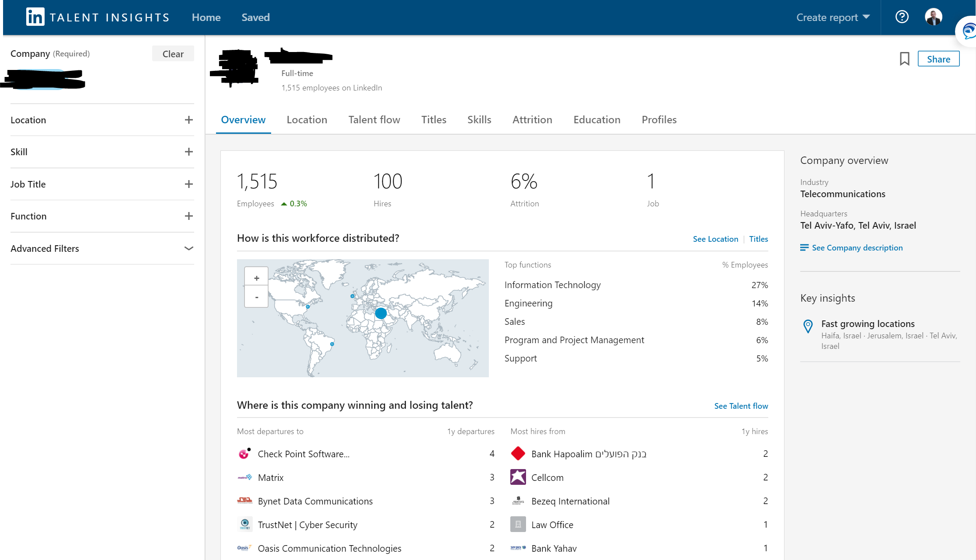
Task: Open the Titles tab
Action: click(434, 120)
